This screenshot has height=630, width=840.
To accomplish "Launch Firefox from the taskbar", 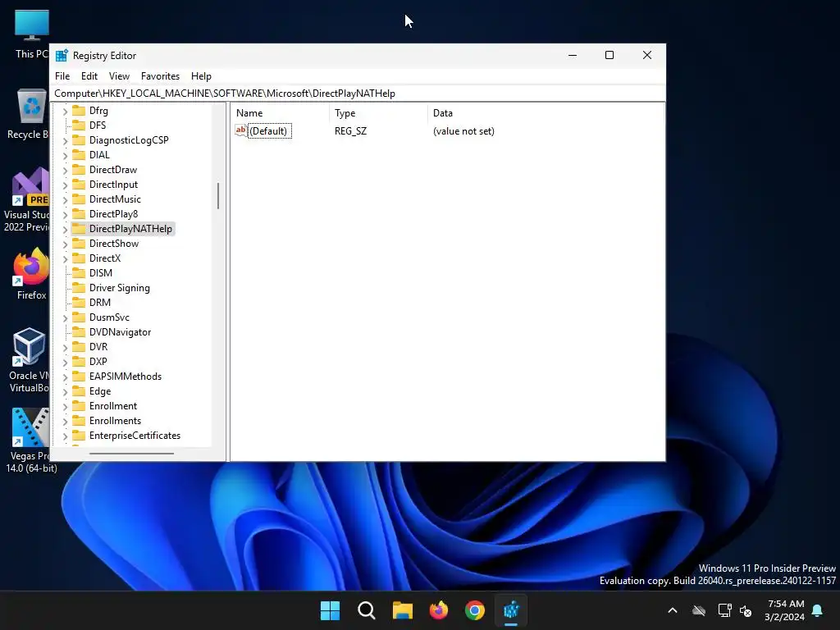I will pyautogui.click(x=439, y=610).
